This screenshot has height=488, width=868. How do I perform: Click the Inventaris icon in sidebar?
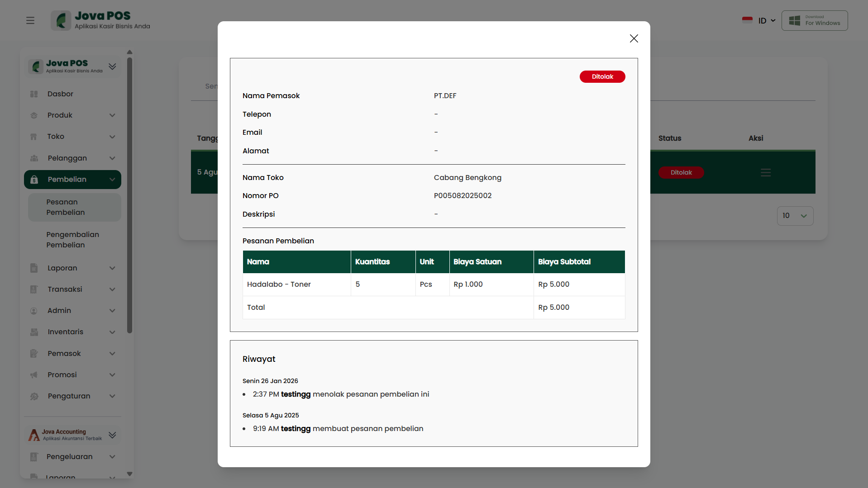(x=34, y=332)
